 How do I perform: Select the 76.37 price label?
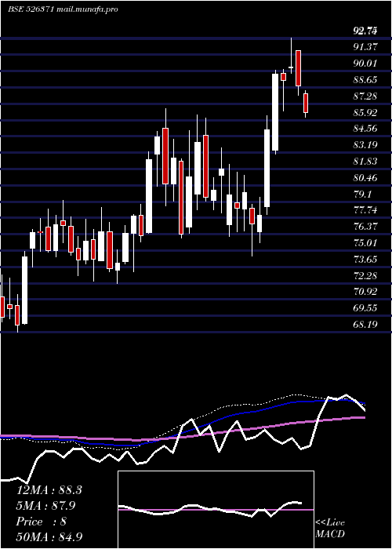[365, 227]
